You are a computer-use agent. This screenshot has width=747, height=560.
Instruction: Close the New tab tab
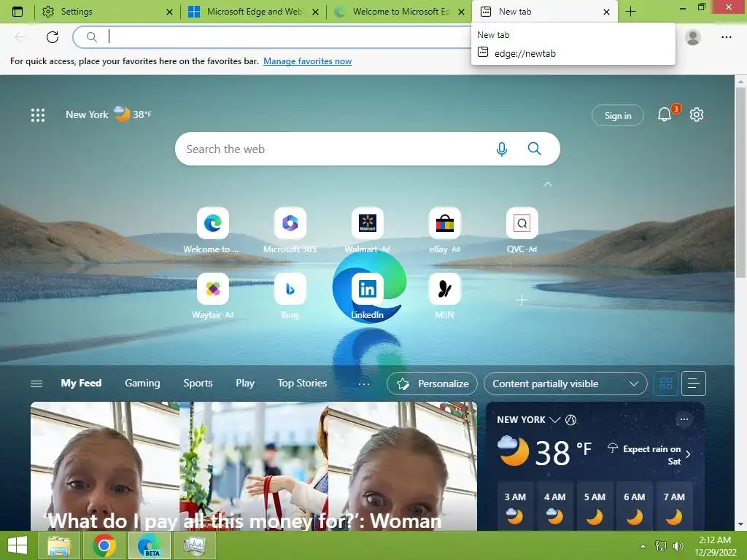[606, 12]
